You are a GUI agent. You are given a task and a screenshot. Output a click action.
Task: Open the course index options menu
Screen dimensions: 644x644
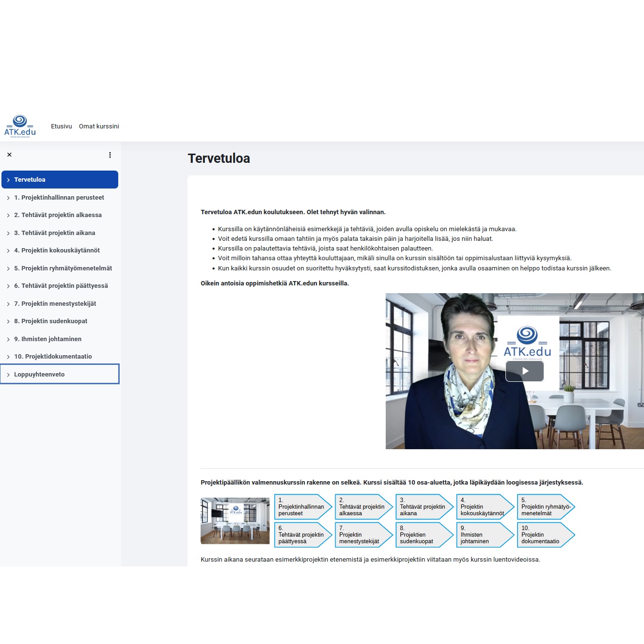[110, 155]
